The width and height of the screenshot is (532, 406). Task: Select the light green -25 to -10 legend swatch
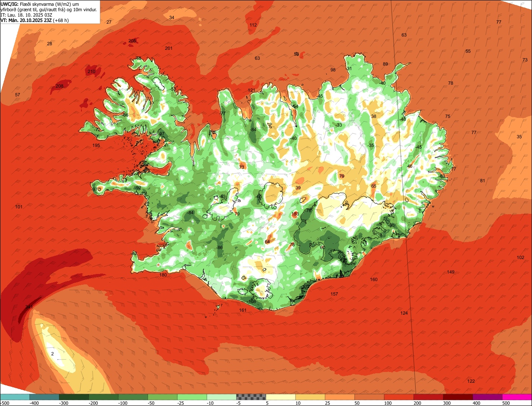pos(192,397)
